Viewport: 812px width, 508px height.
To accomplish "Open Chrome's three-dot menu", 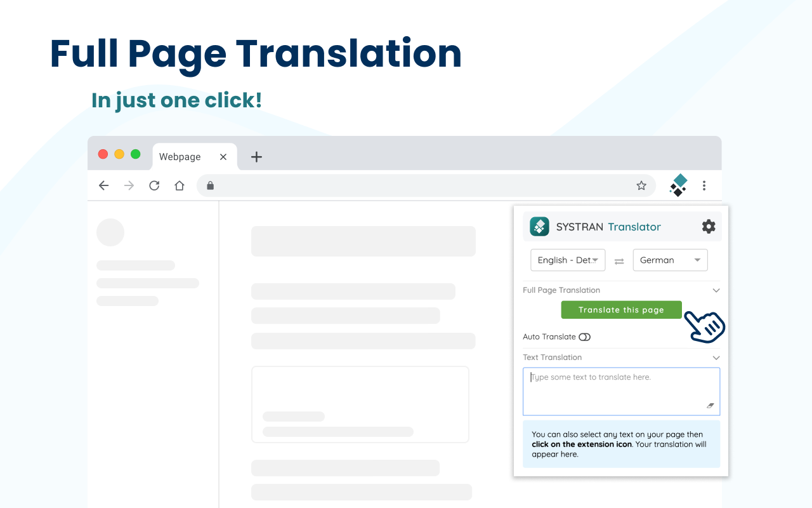I will tap(704, 185).
